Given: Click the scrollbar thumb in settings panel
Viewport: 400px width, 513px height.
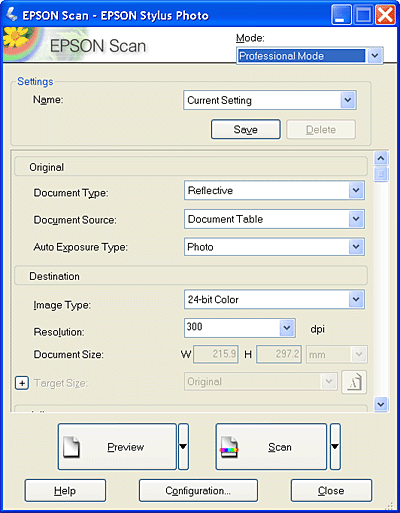Looking at the screenshot, I should pyautogui.click(x=381, y=174).
